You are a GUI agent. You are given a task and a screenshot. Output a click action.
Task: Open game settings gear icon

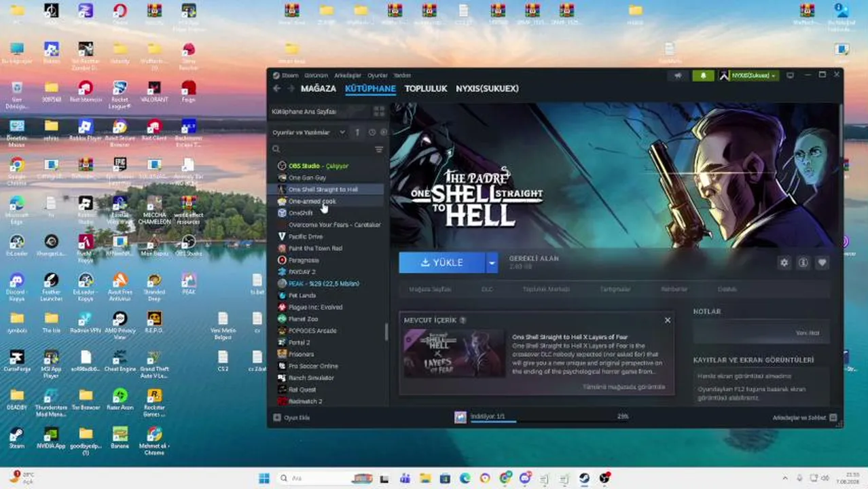[784, 262]
